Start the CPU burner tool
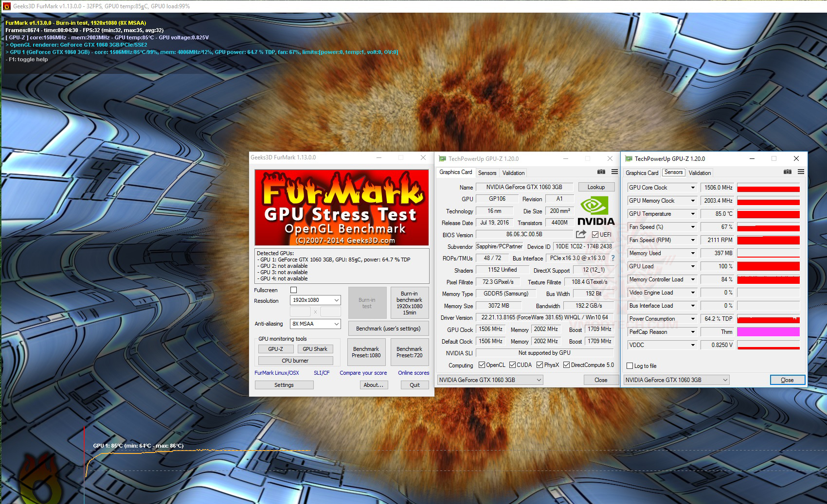Screen dimensions: 827x504 coord(295,361)
